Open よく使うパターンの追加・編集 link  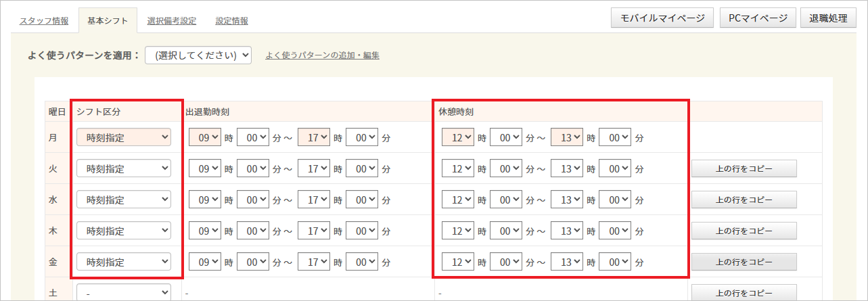(322, 55)
